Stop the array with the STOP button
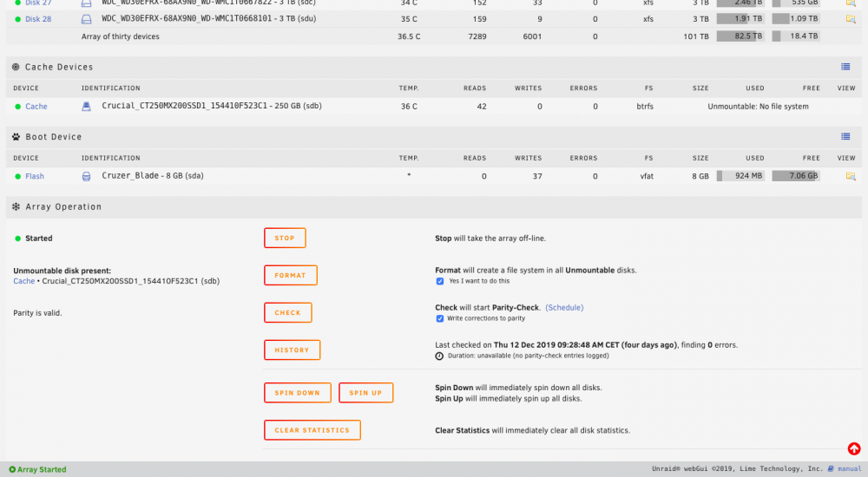This screenshot has height=477, width=868. (285, 238)
